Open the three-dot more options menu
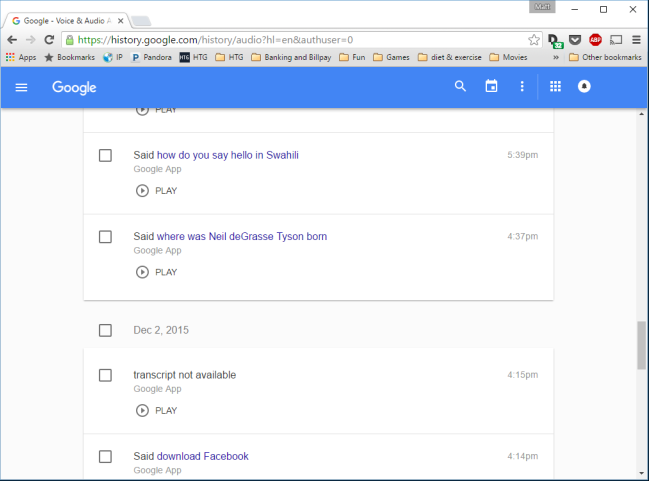 click(521, 87)
